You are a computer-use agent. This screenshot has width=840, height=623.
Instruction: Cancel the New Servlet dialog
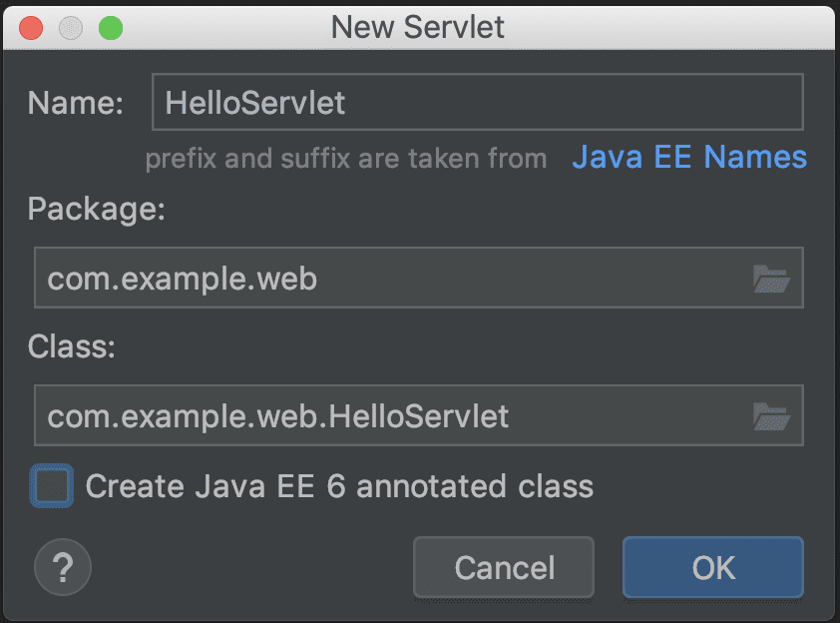click(504, 567)
